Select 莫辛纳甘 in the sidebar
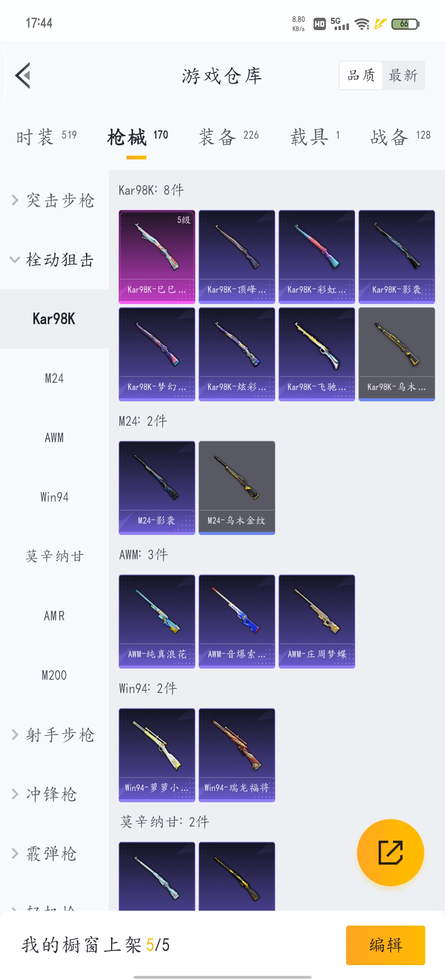The width and height of the screenshot is (445, 980). pyautogui.click(x=54, y=556)
